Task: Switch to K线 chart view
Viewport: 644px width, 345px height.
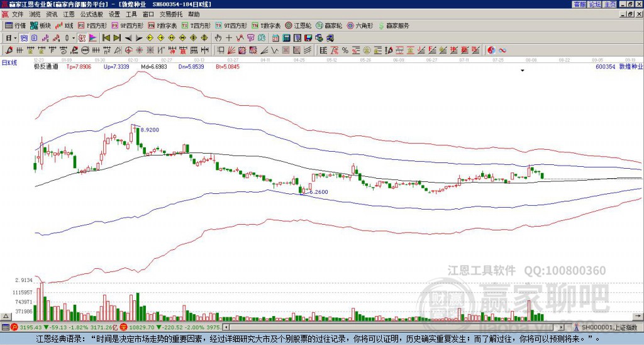Action: (x=64, y=25)
